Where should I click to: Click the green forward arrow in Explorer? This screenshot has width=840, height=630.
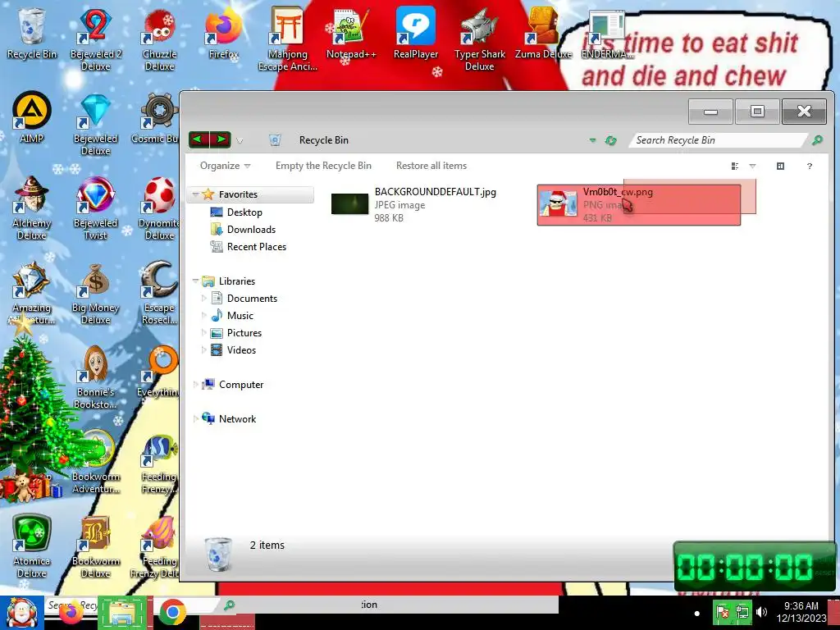coord(221,139)
